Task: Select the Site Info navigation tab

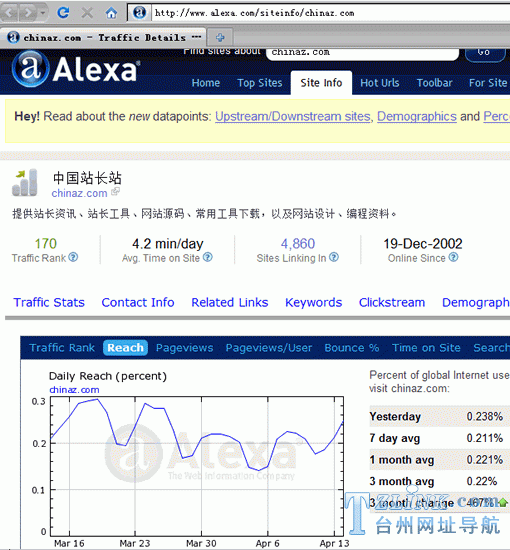Action: pos(321,83)
